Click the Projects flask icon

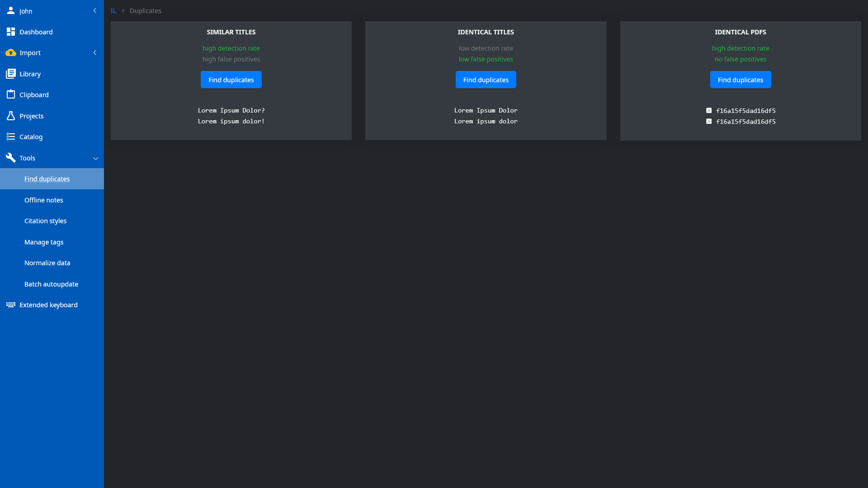(10, 116)
